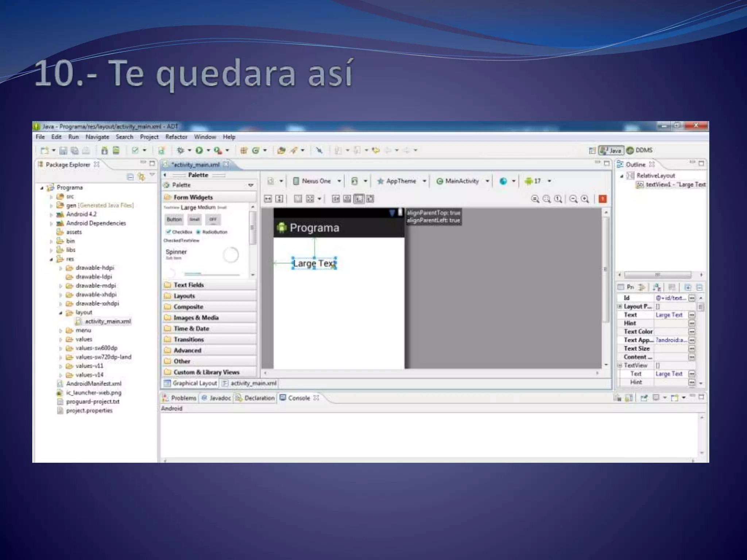
Task: Toggle the CheckBox widget in palette
Action: click(x=179, y=232)
